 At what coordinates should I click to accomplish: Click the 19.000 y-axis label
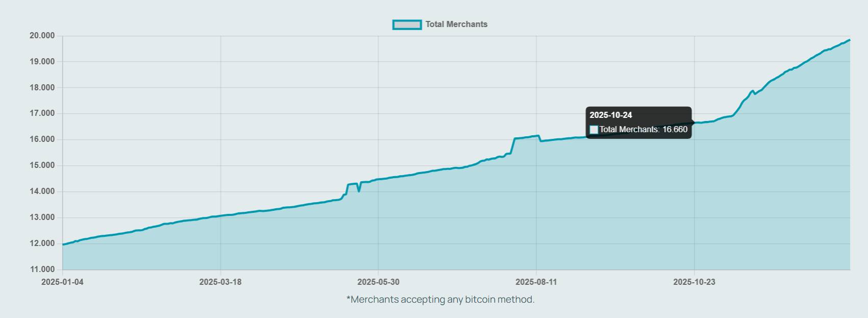(42, 62)
